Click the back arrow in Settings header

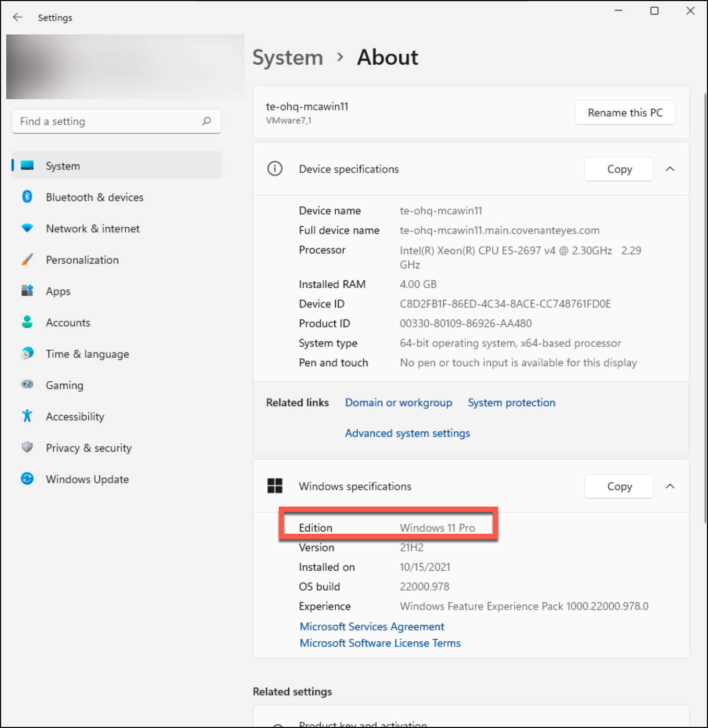[x=18, y=17]
